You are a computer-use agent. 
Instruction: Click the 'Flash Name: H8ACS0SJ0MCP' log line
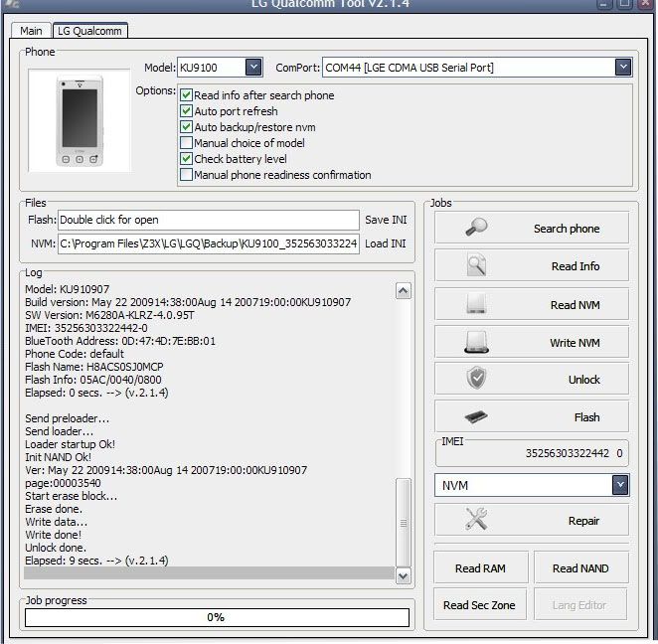click(x=94, y=367)
